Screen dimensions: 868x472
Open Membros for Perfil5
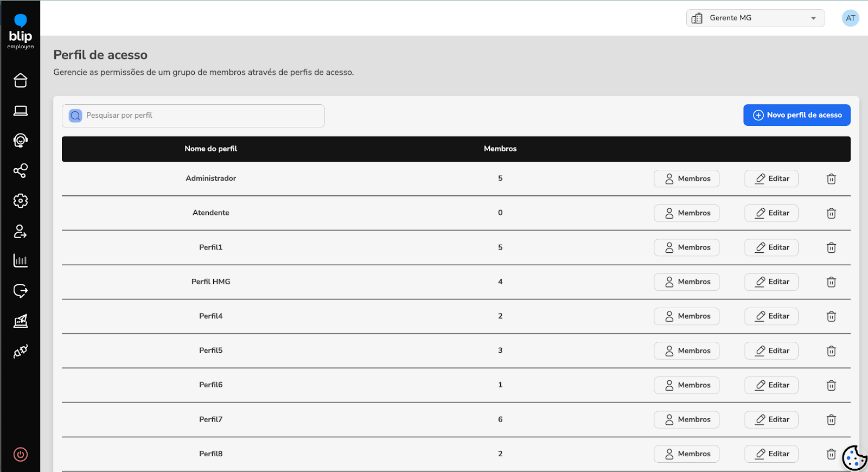coord(686,350)
